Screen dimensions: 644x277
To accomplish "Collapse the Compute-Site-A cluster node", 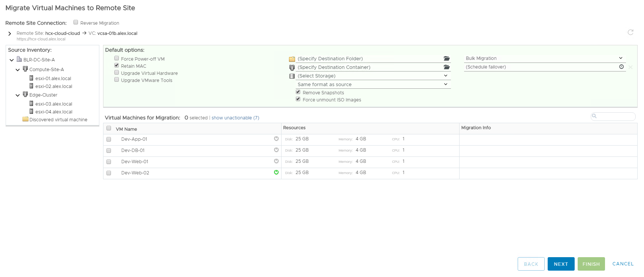I will [18, 70].
